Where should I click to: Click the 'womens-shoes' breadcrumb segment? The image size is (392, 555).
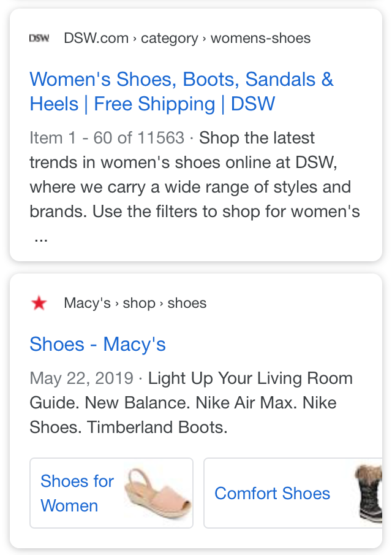point(260,38)
